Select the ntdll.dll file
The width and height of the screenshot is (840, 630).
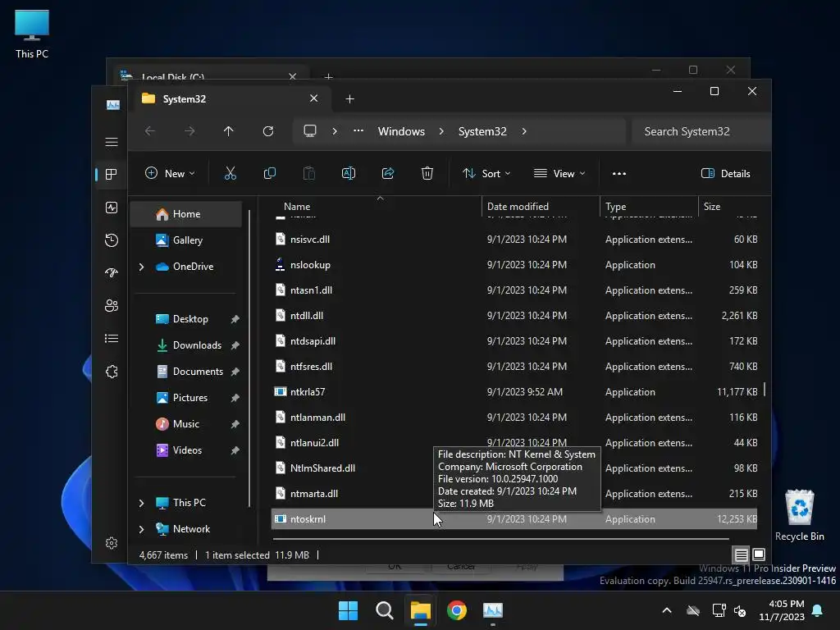(x=514, y=316)
